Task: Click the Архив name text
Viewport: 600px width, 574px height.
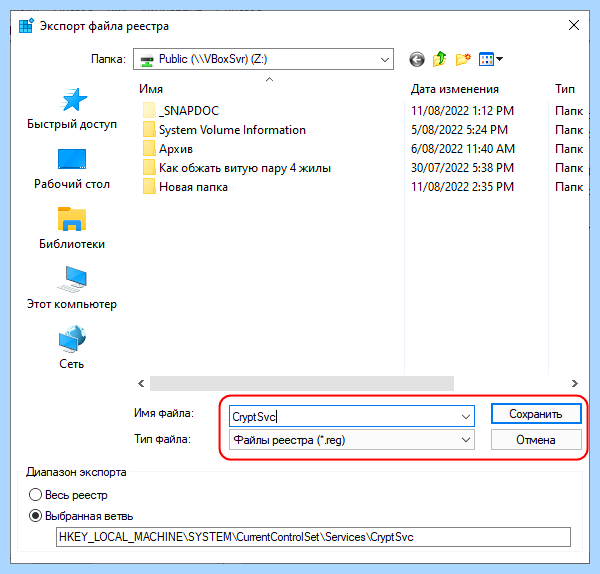Action: click(x=176, y=149)
